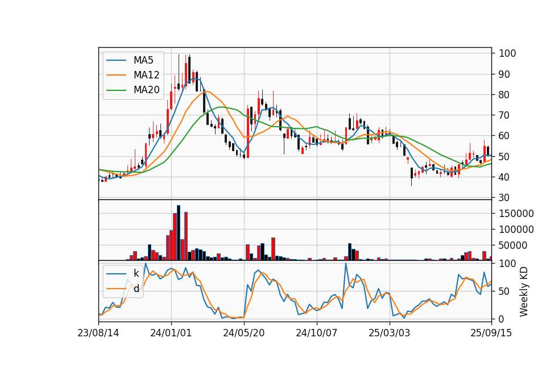546x392 pixels.
Task: Click the volume axis value 150000
Action: click(516, 214)
